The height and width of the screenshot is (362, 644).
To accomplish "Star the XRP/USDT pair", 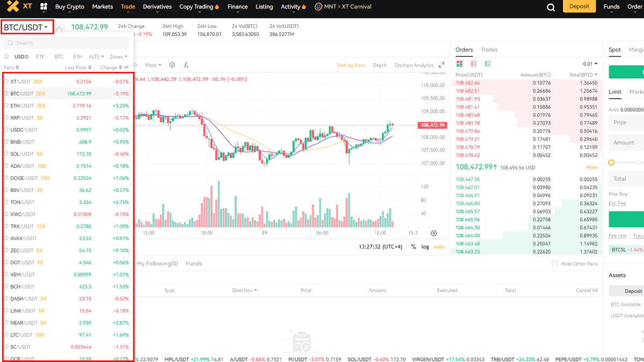I will (6, 117).
